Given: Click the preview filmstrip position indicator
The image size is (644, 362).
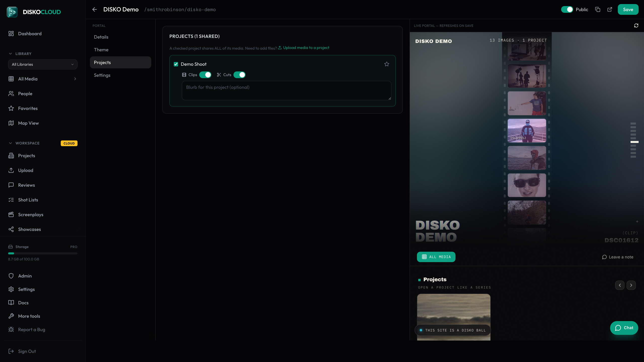Looking at the screenshot, I should 634,142.
